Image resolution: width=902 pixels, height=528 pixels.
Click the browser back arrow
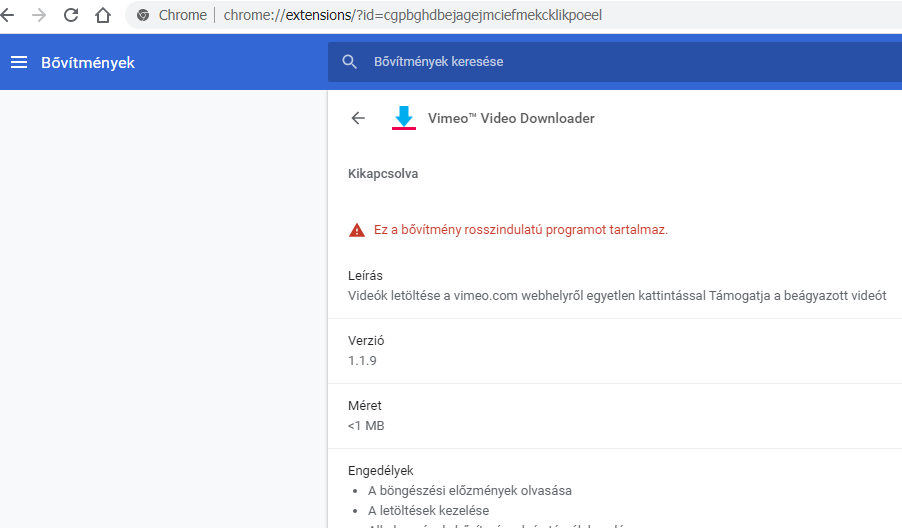(x=7, y=15)
